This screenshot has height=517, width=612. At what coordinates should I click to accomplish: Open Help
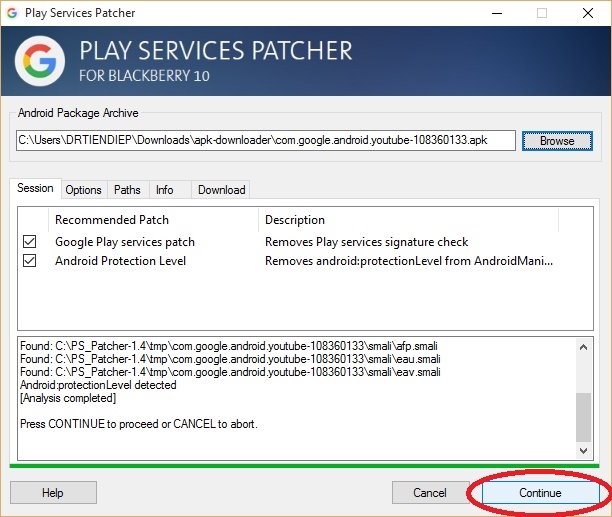point(53,493)
